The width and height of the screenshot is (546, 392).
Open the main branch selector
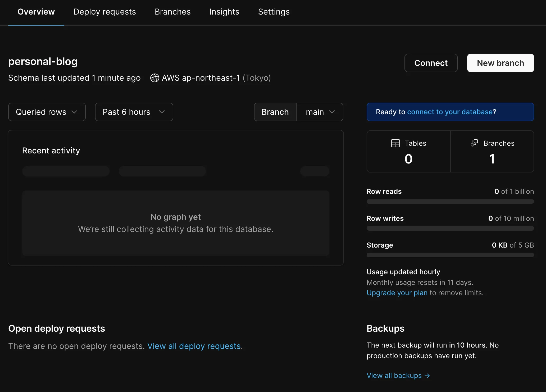[320, 112]
